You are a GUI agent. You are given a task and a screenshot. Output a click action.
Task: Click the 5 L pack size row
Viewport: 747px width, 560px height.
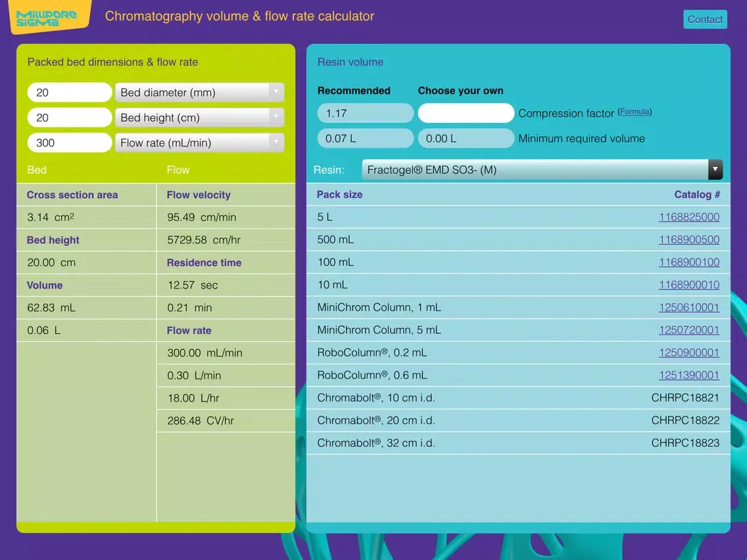518,217
